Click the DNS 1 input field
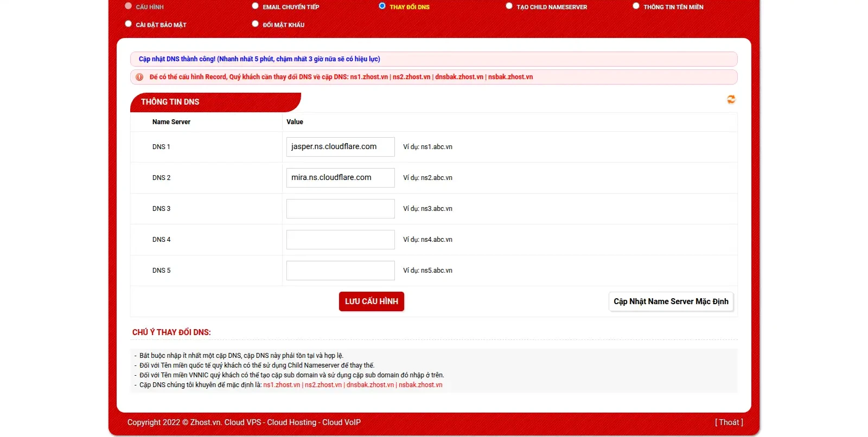 tap(340, 147)
